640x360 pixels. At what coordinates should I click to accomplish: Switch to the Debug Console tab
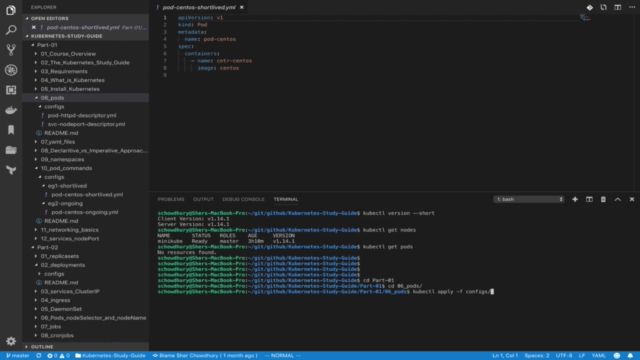pyautogui.click(x=243, y=199)
